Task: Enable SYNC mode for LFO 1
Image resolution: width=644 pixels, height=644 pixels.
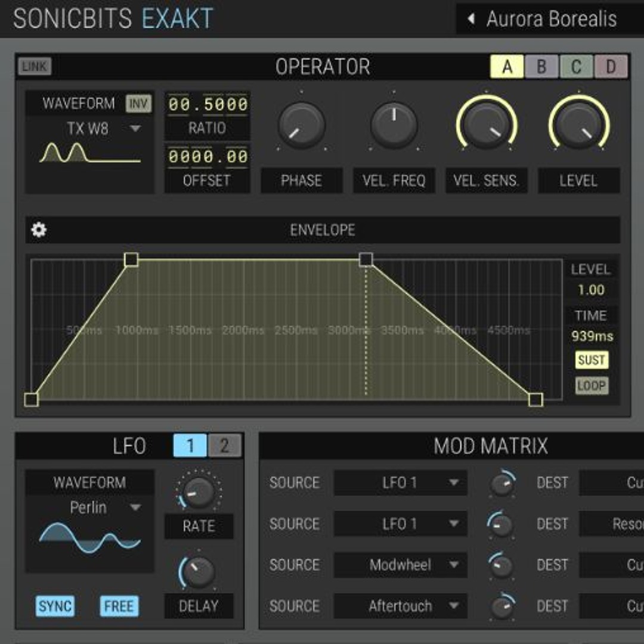Action: (54, 607)
